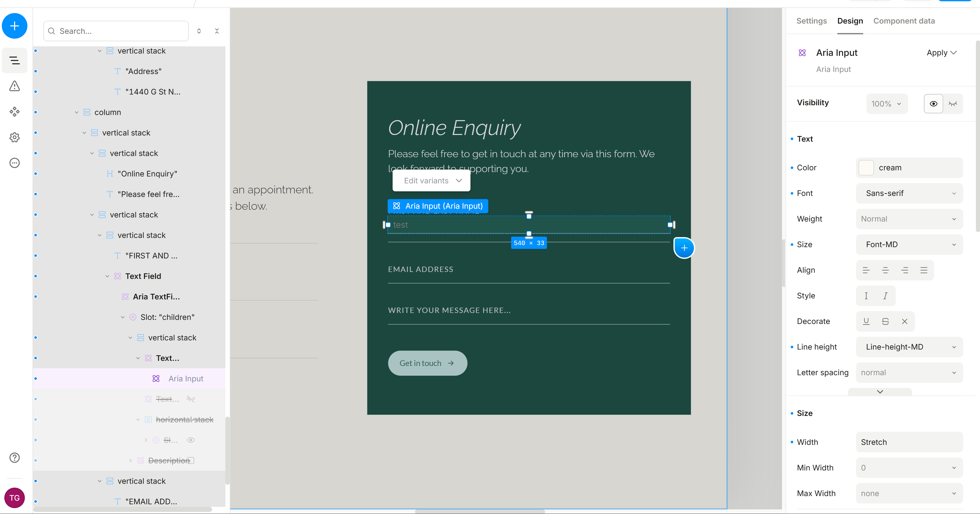Set element visible with eye toggle
This screenshot has height=514, width=980.
pyautogui.click(x=933, y=103)
